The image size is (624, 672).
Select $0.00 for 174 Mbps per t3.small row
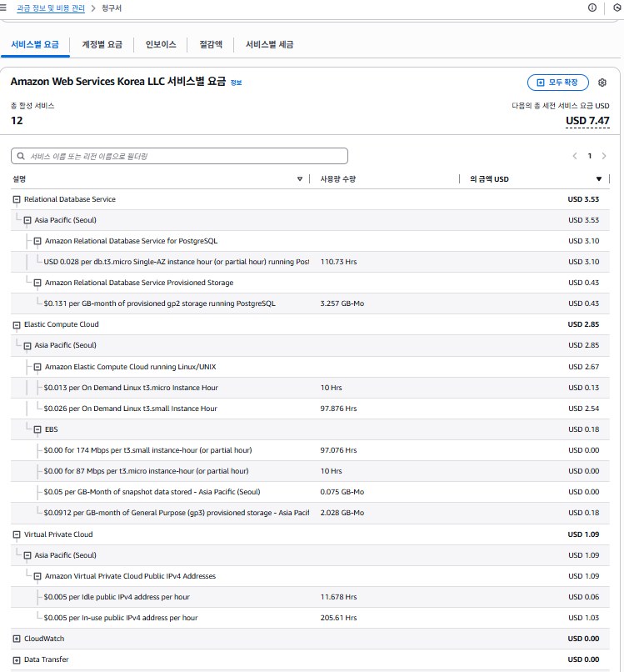point(310,450)
